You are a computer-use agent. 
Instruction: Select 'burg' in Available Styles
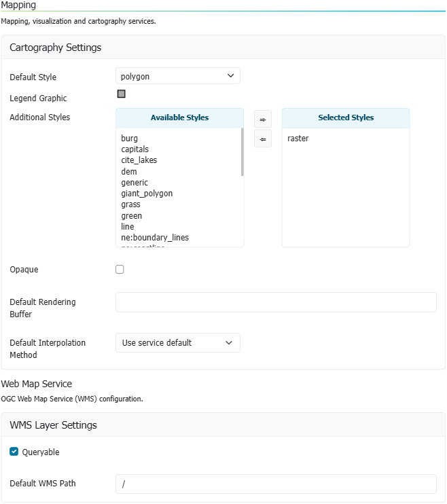(130, 139)
